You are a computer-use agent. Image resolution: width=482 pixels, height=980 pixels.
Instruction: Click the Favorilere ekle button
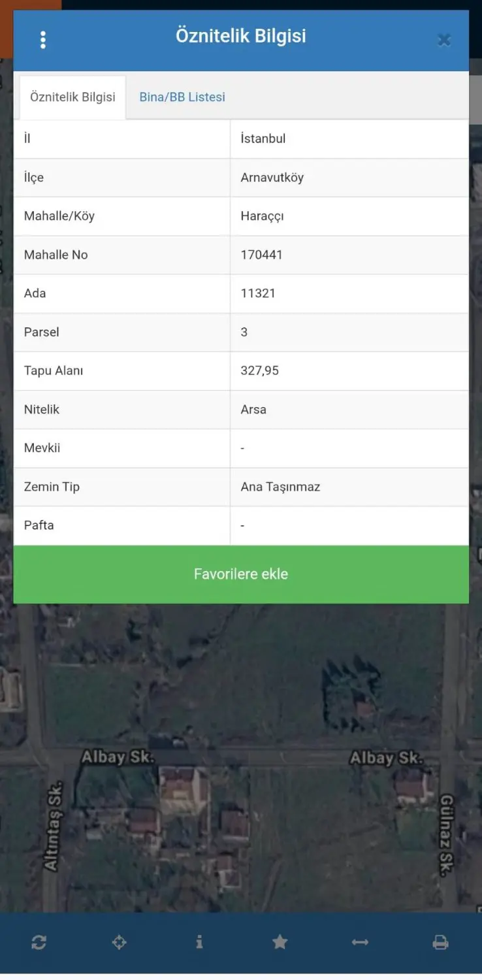[x=241, y=574]
